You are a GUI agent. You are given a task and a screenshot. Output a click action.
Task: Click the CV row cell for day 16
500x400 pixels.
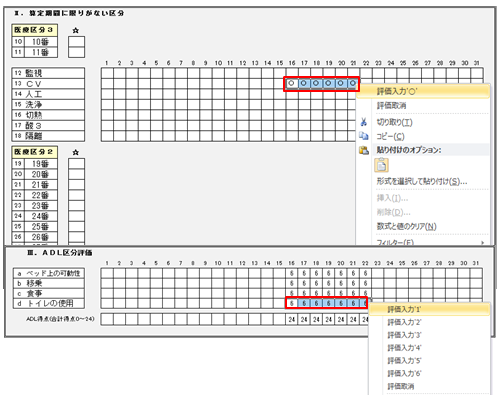[x=292, y=83]
